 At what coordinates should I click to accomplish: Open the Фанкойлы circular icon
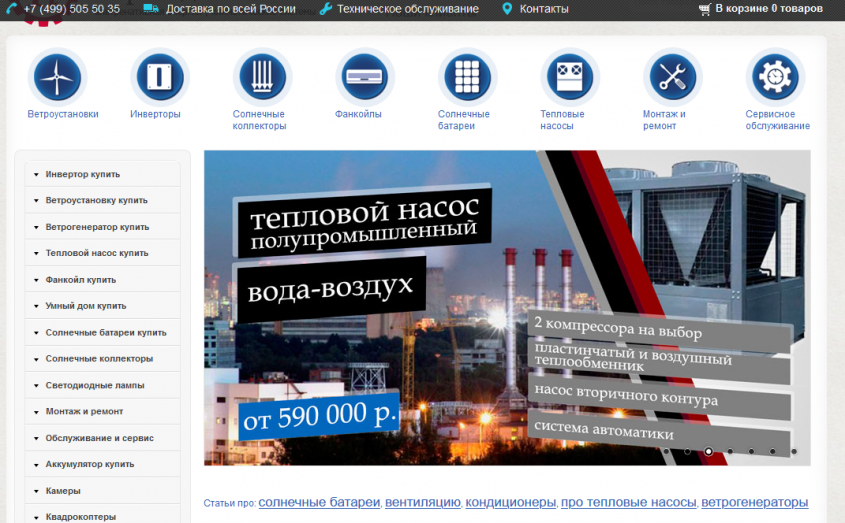pyautogui.click(x=365, y=78)
